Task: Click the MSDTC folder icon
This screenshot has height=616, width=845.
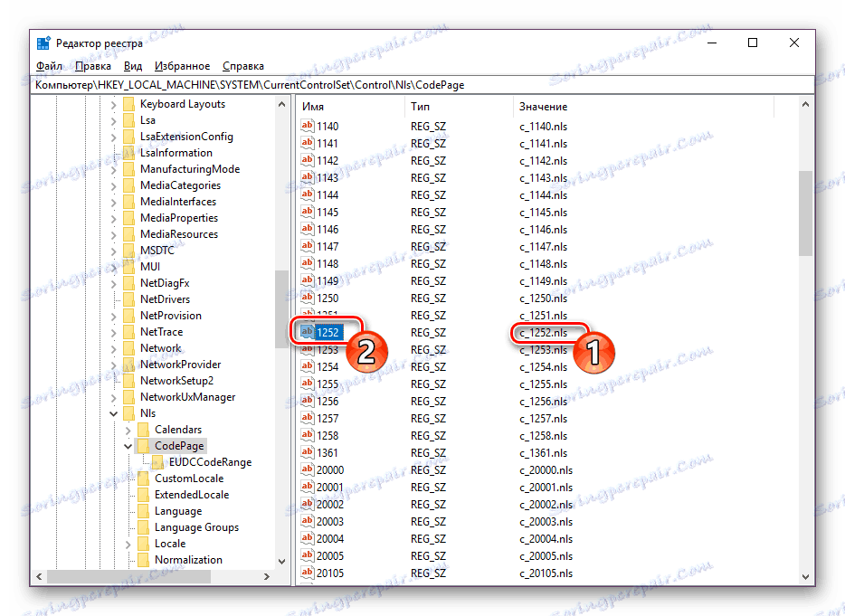Action: click(x=128, y=251)
